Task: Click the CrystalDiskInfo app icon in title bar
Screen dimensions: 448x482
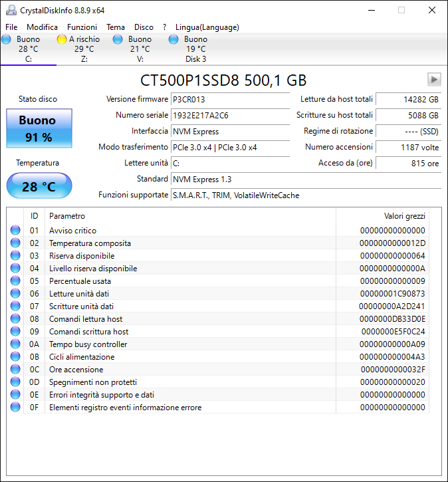Action: (x=11, y=10)
